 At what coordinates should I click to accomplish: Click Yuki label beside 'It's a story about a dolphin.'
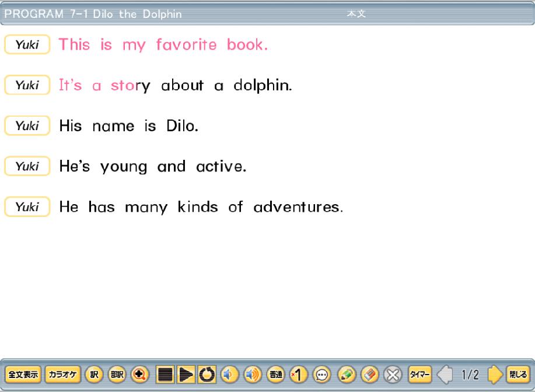[x=27, y=85]
